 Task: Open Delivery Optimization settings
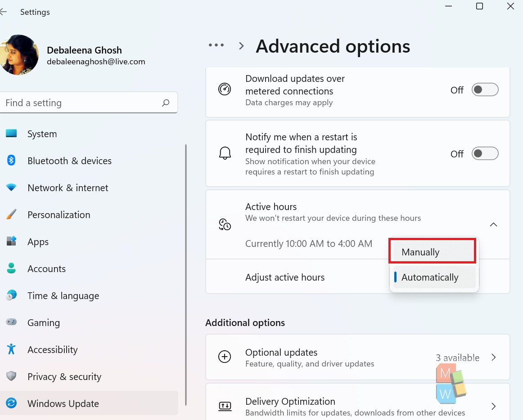[357, 402]
